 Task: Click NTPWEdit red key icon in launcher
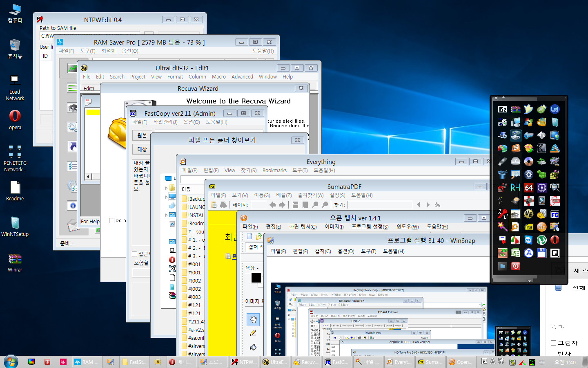(503, 214)
